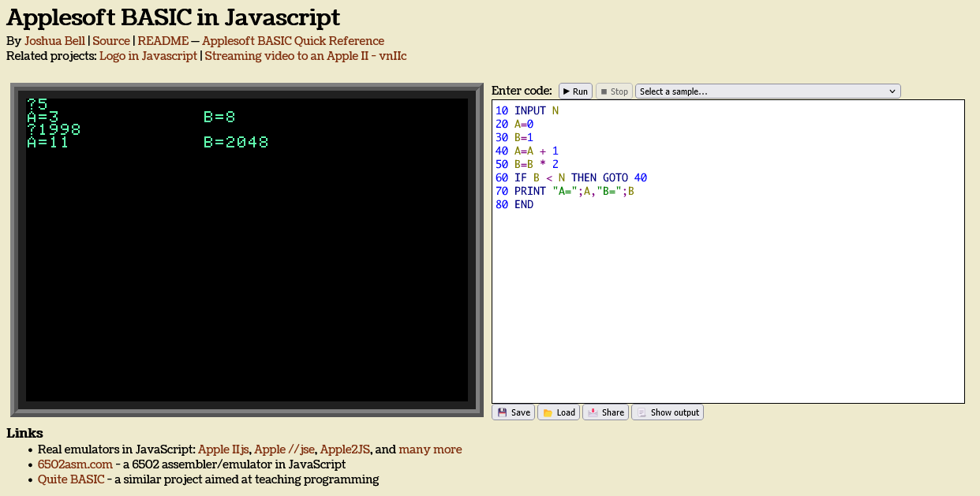The height and width of the screenshot is (496, 980).
Task: Open the Logo in Javascript related project
Action: pyautogui.click(x=148, y=56)
